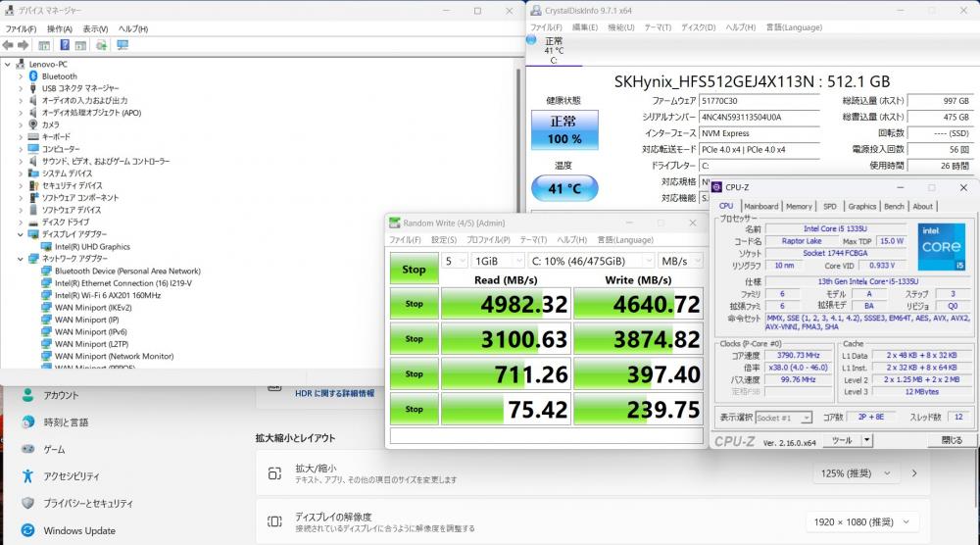This screenshot has width=980, height=545.
Task: Open CPU-Z ツール dropdown arrow
Action: [867, 441]
